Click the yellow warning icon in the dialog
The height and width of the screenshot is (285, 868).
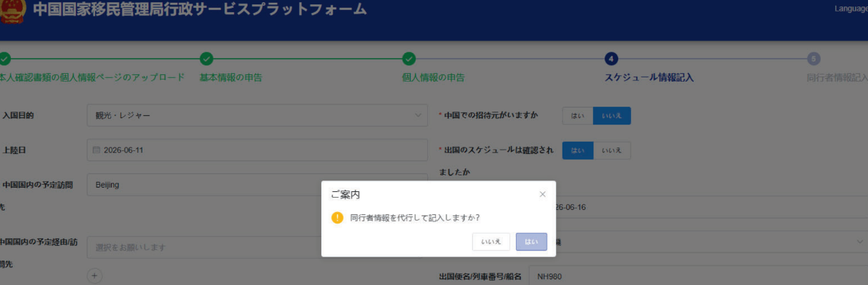pyautogui.click(x=337, y=218)
